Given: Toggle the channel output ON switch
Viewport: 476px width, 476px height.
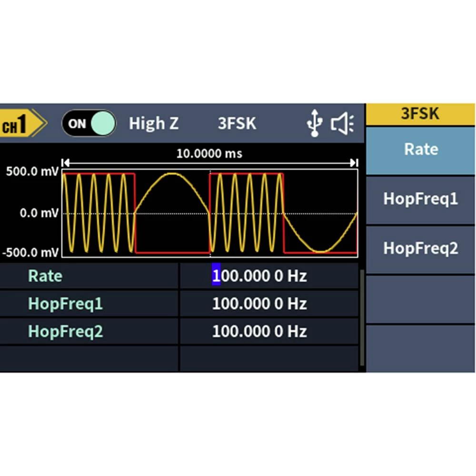Looking at the screenshot, I should 89,124.
